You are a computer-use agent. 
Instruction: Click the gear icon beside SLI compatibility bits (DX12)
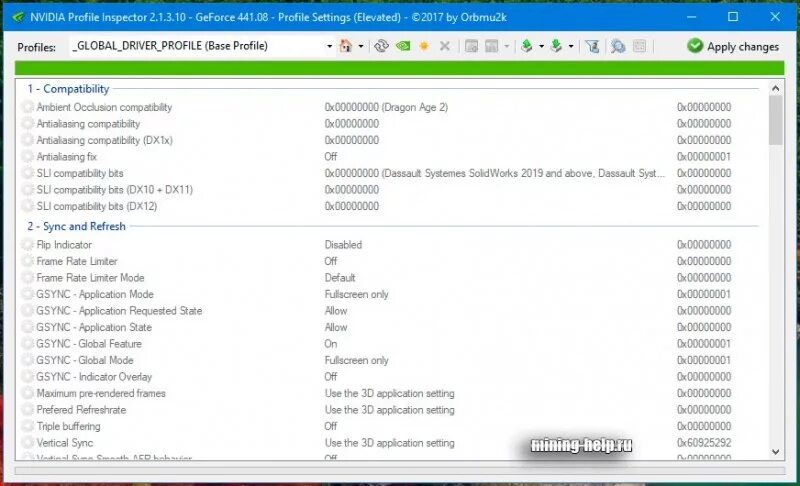coord(28,206)
